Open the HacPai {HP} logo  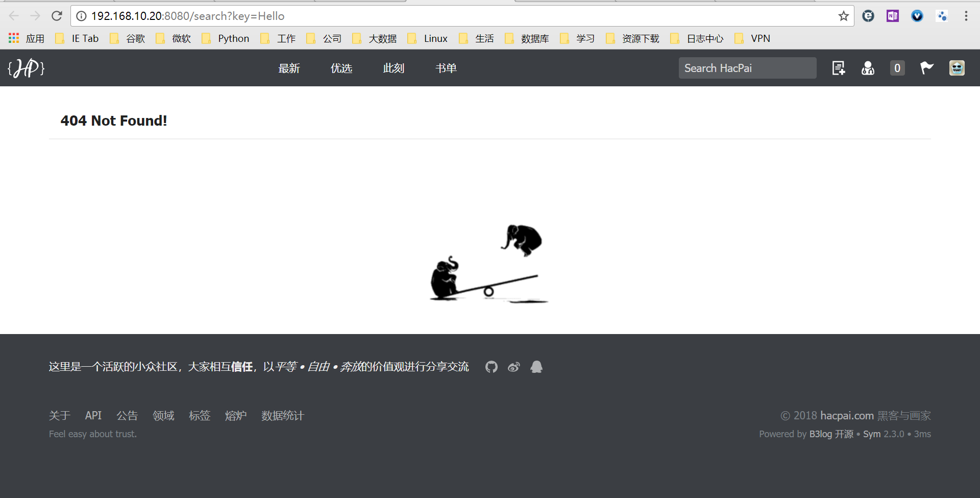[x=26, y=68]
